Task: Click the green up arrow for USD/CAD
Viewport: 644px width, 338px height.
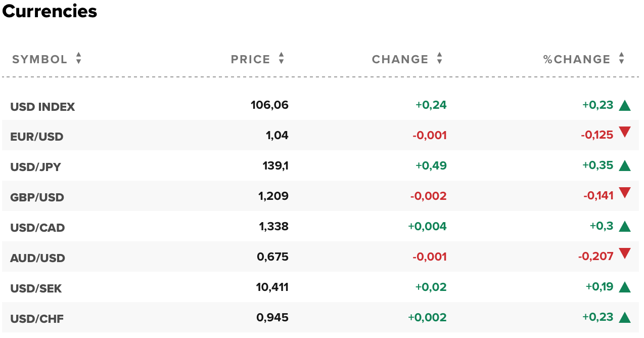Action: click(x=625, y=227)
